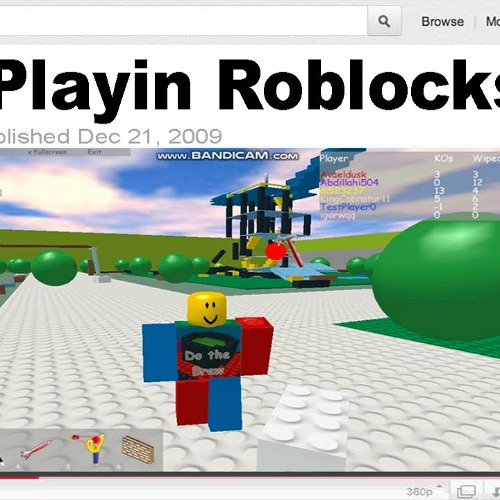Focus the YouTube search field
The width and height of the screenshot is (500, 500).
click(x=183, y=21)
